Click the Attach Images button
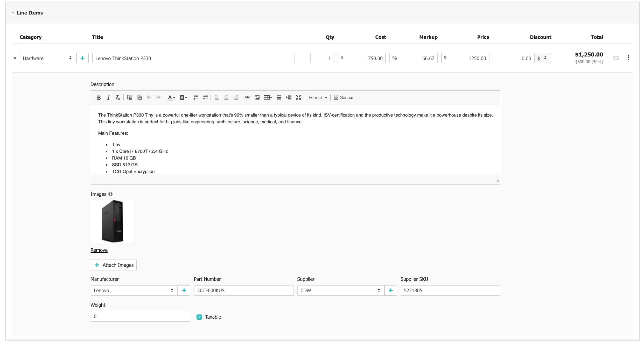644x344 pixels. coord(114,265)
